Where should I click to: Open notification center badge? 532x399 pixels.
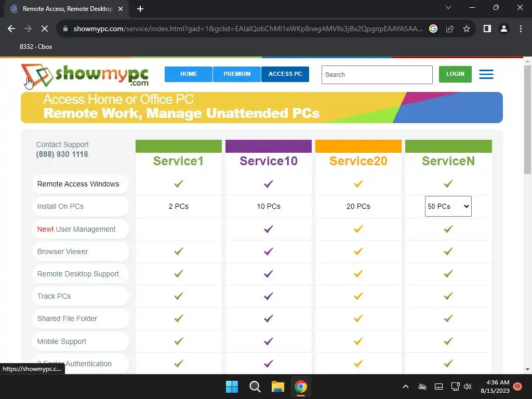click(517, 386)
